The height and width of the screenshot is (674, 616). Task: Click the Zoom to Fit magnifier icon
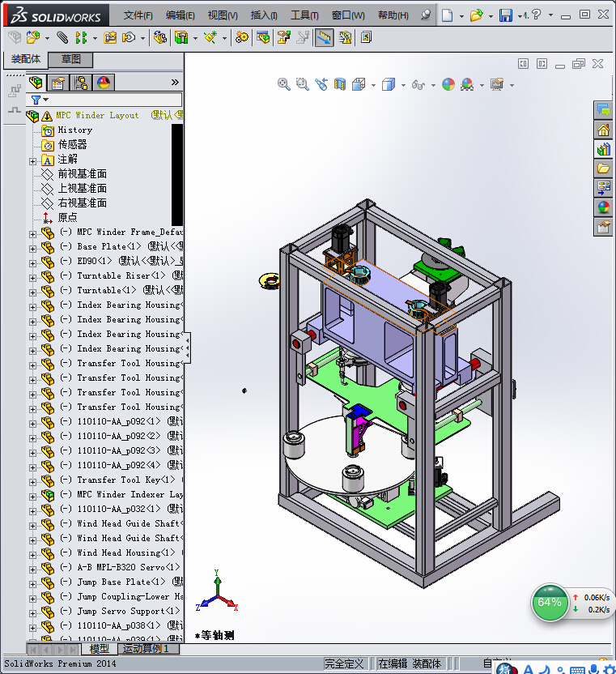[x=283, y=84]
